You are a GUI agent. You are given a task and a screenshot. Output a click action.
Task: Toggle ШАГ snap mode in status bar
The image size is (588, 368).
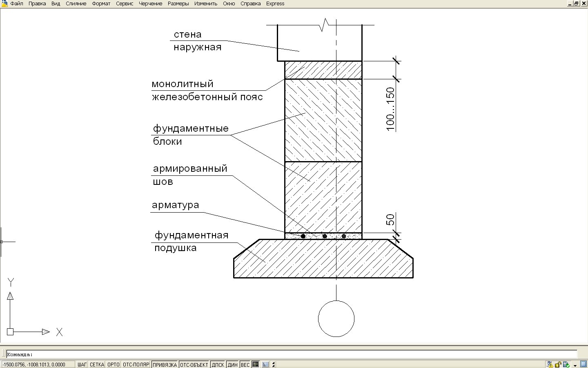82,364
